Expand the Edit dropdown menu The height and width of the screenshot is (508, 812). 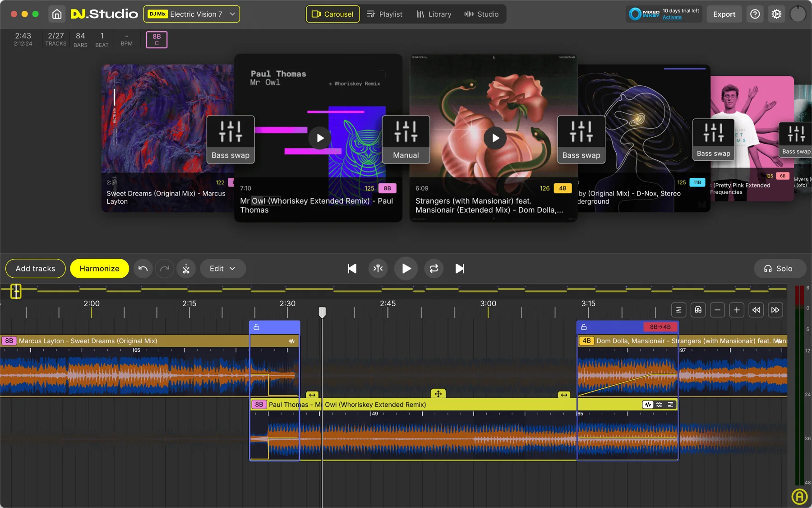click(x=223, y=269)
